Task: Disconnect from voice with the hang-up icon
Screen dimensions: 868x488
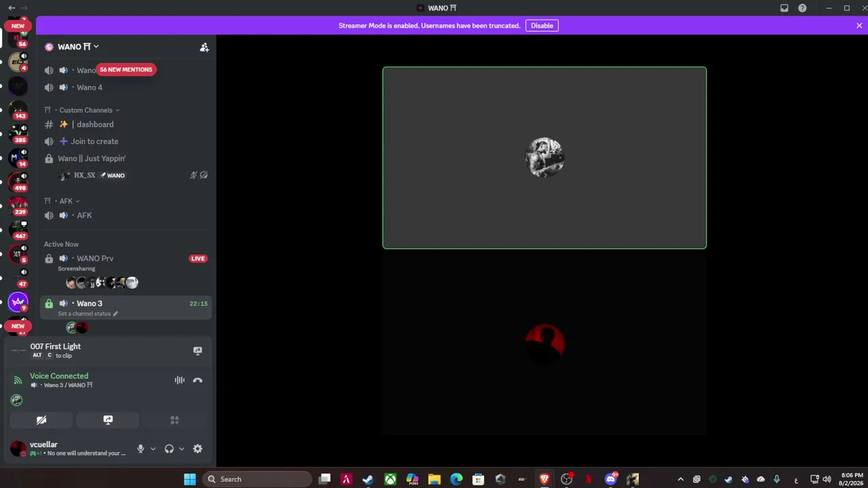Action: coord(198,380)
